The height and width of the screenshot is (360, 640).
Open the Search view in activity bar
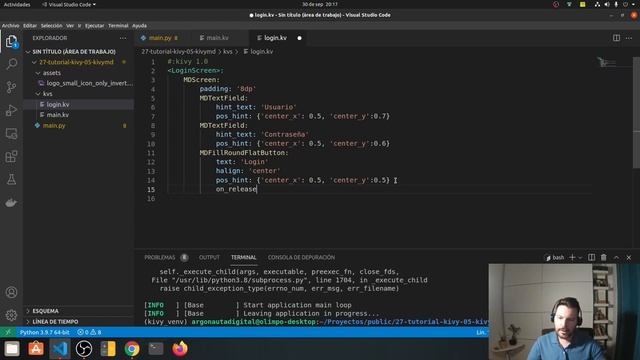(11, 64)
